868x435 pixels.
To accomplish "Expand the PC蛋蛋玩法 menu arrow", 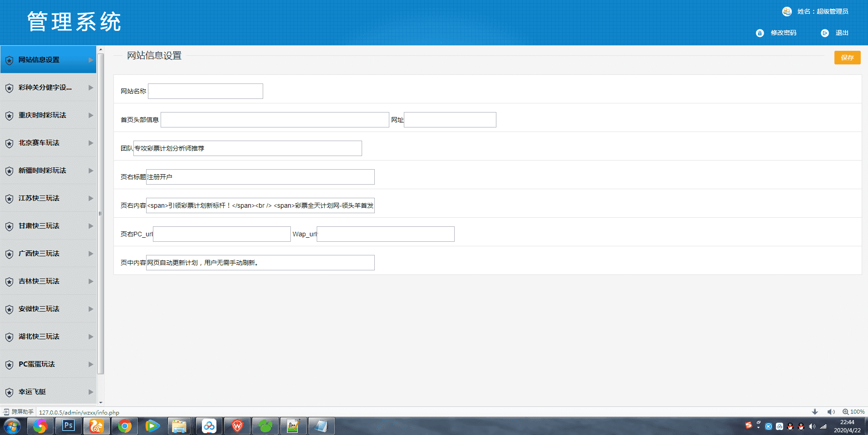I will click(91, 364).
